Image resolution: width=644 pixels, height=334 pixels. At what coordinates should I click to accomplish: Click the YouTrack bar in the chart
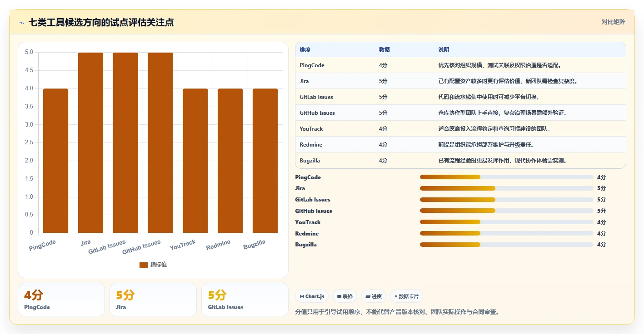195,161
